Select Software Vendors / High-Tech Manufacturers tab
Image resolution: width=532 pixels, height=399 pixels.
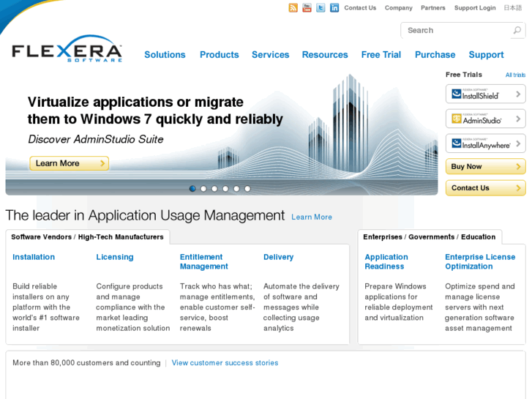point(87,237)
